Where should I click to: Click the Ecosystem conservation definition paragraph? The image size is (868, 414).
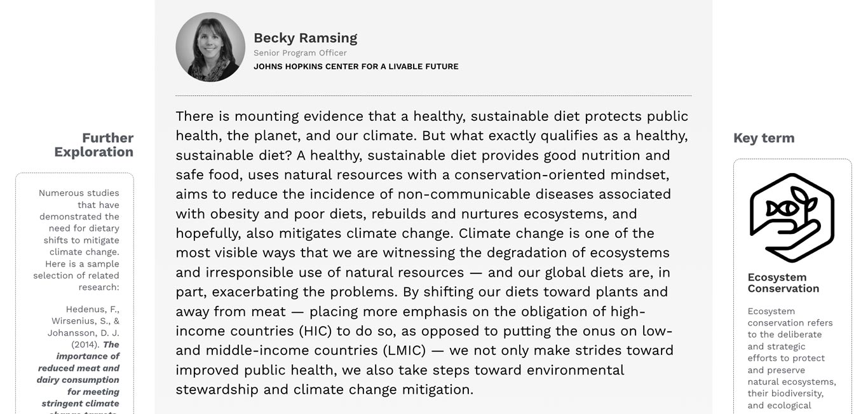click(x=792, y=358)
